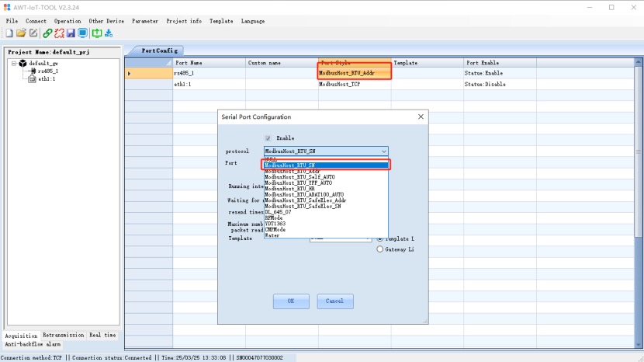644x362 pixels.
Task: Click the Template column header
Action: [x=428, y=62]
